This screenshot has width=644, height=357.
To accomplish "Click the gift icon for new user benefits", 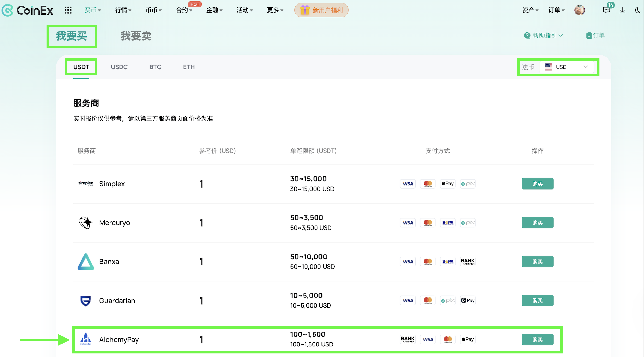I will 305,10.
